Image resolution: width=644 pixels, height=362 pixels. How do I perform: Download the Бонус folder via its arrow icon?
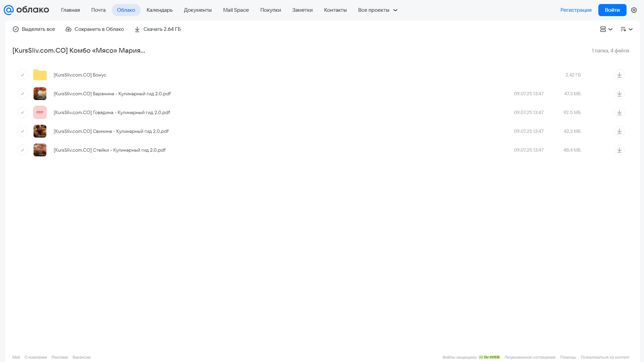click(x=619, y=75)
